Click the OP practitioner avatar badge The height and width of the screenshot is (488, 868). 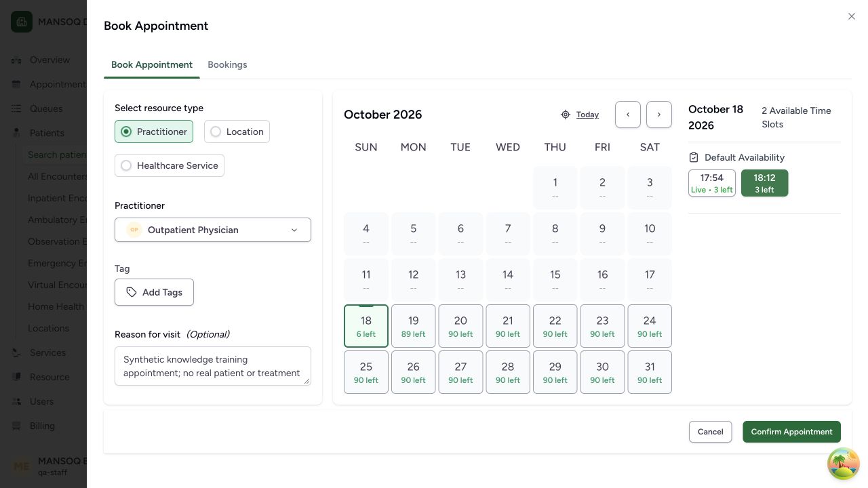coord(134,230)
